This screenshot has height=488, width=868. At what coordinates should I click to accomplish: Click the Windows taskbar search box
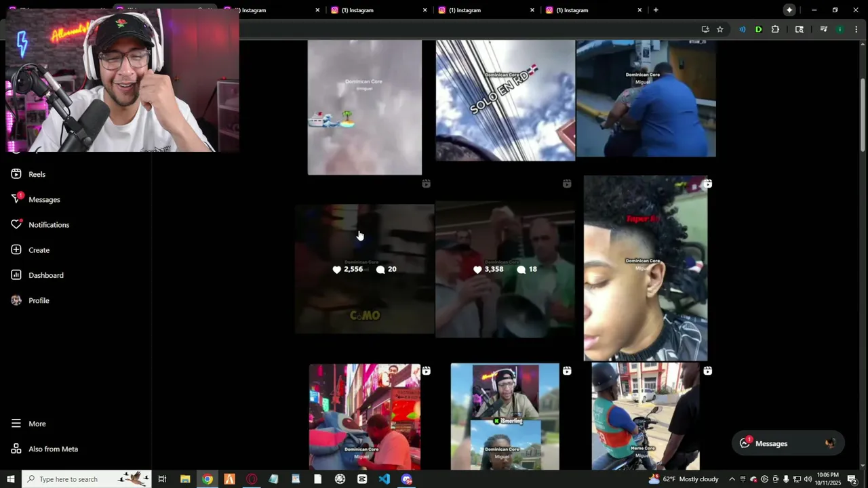[87, 479]
